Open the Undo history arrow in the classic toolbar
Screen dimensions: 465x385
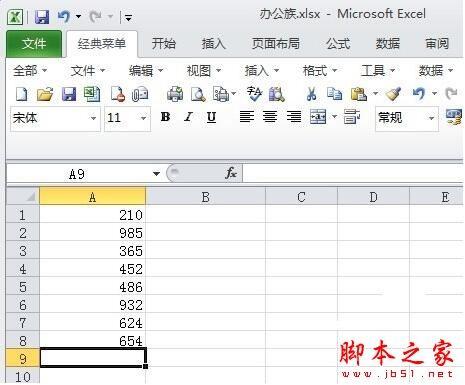coord(434,93)
